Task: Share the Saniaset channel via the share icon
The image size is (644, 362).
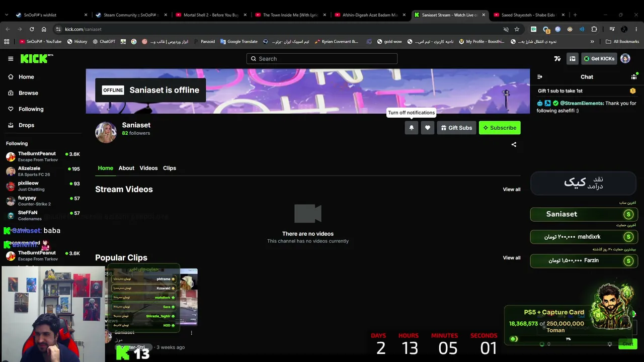Action: point(514,144)
